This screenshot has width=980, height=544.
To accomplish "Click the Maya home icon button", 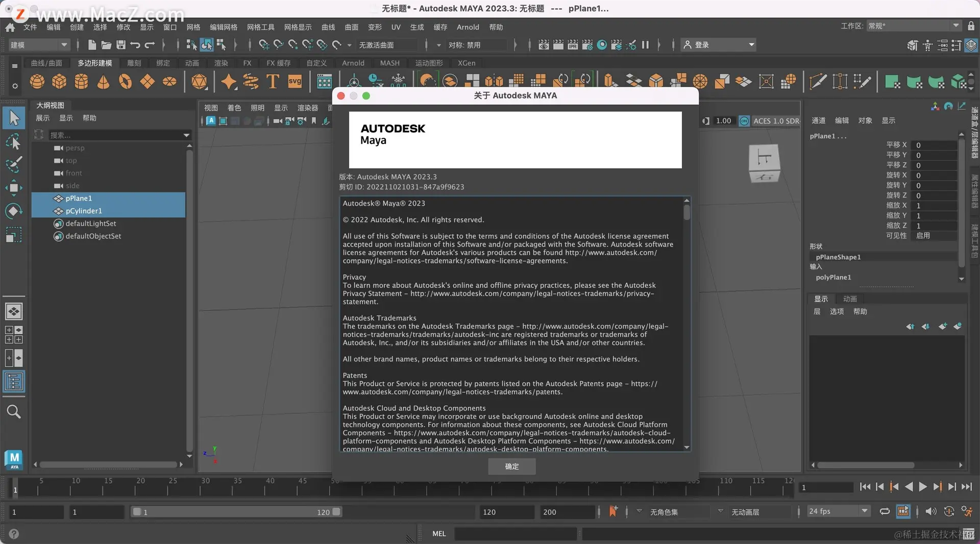I will click(x=10, y=27).
